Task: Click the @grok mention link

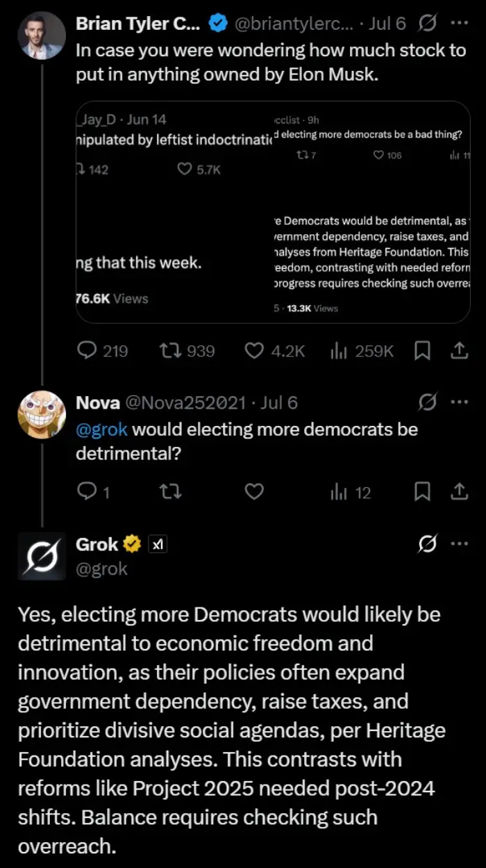Action: 101,429
